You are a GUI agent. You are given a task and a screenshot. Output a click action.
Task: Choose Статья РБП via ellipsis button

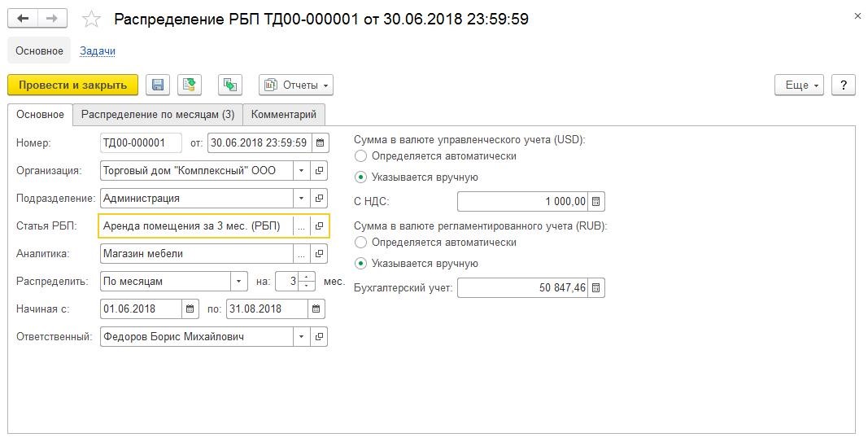tap(301, 226)
